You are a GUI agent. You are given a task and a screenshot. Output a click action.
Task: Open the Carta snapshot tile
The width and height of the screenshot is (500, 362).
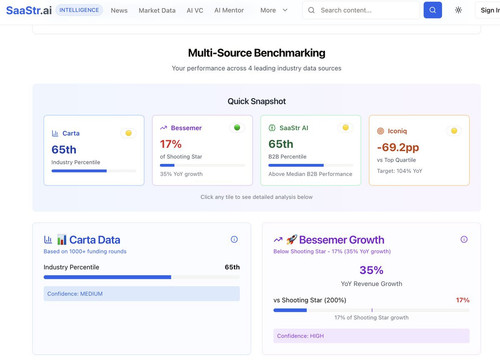click(94, 150)
